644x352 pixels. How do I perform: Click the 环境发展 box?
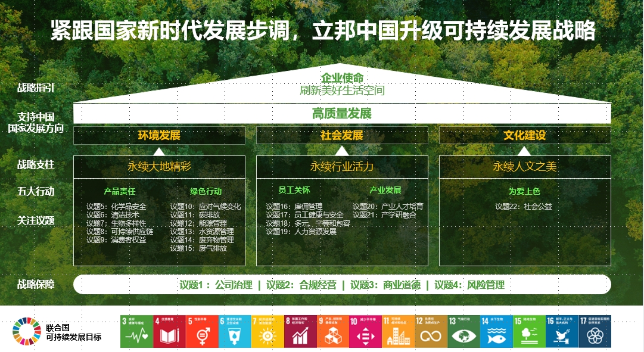tap(159, 135)
